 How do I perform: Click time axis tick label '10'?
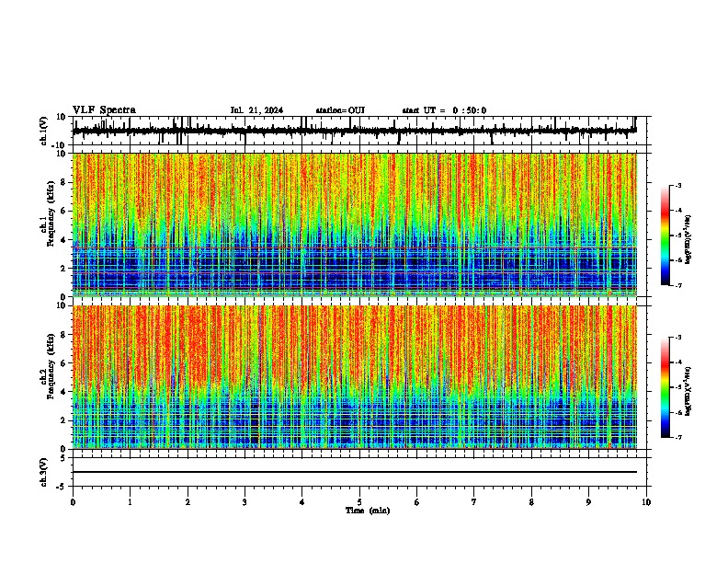click(646, 502)
